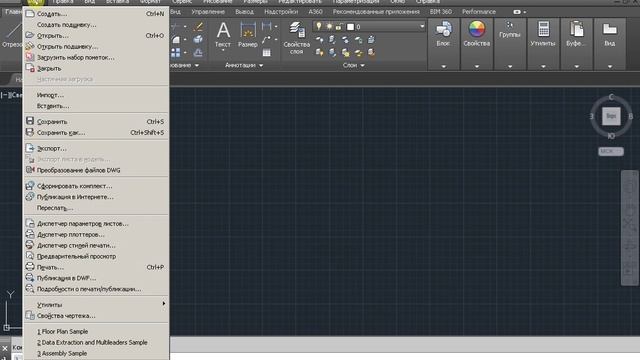Select Сохранить (Save) menu entry
The width and height of the screenshot is (640, 360).
(x=96, y=122)
